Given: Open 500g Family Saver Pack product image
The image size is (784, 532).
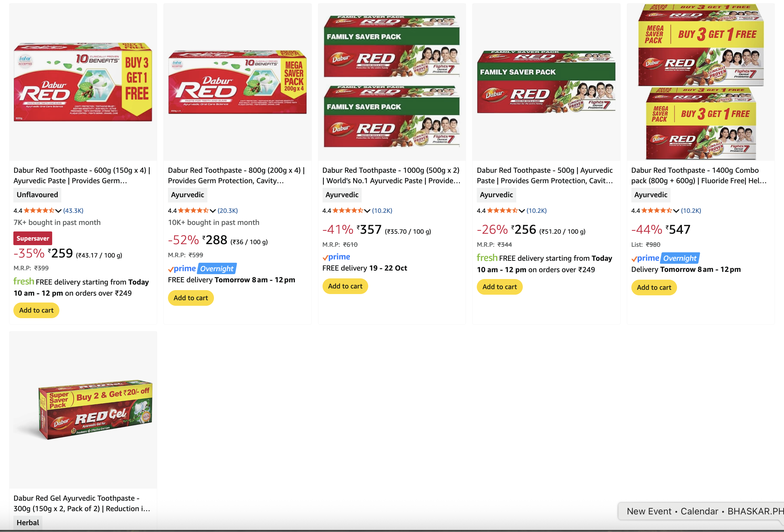Looking at the screenshot, I should 546,82.
